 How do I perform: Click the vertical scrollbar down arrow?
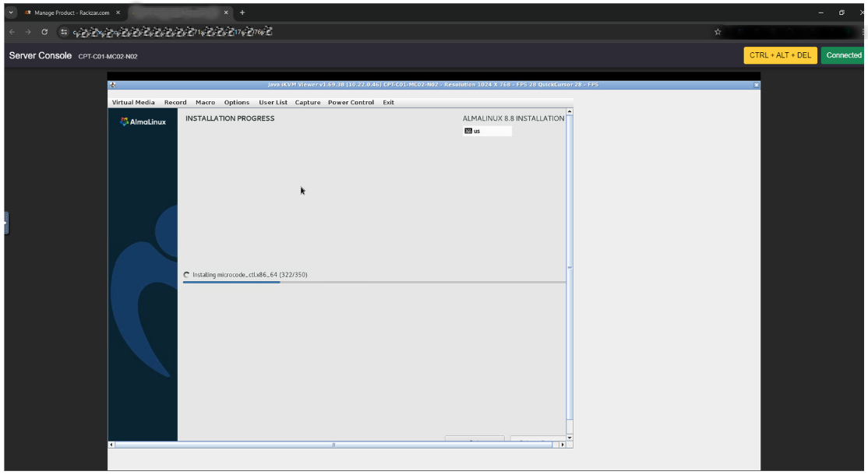point(569,438)
